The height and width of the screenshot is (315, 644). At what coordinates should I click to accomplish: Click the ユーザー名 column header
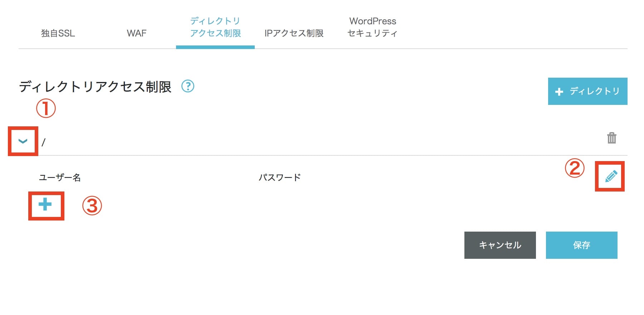tap(60, 178)
